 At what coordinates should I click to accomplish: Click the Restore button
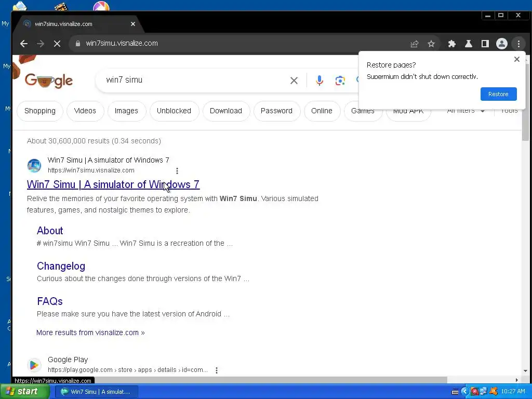tap(498, 94)
